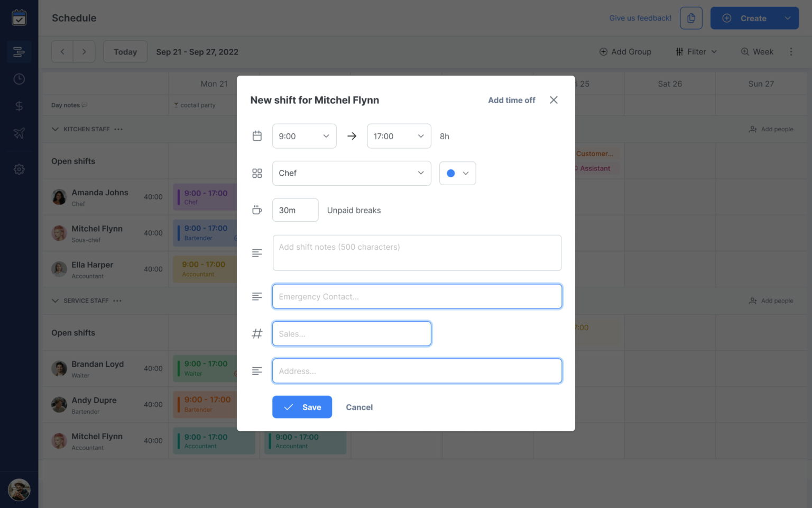The height and width of the screenshot is (508, 812).
Task: Open the three-dot menu beside Service Staff
Action: (117, 301)
